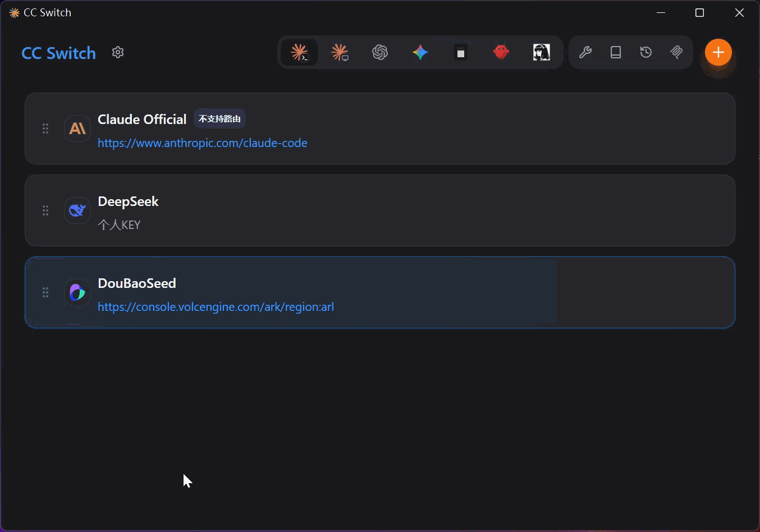The width and height of the screenshot is (760, 532).
Task: Click the Anthropic logo on Claude Official
Action: tap(77, 129)
